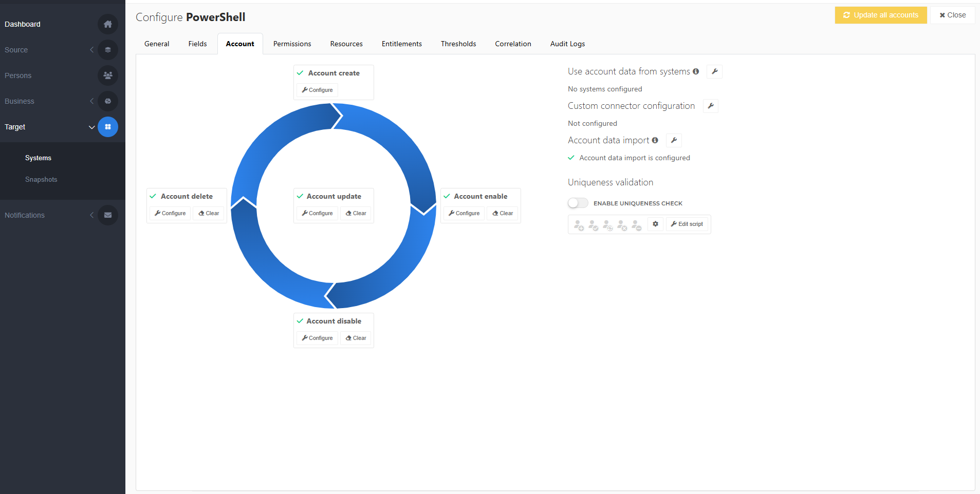
Task: Expand the Business menu chevron
Action: click(x=91, y=101)
